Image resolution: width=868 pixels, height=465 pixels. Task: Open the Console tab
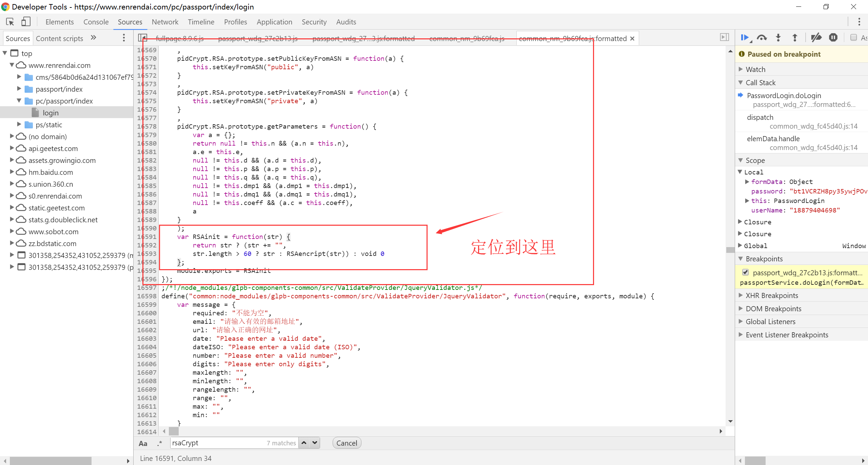point(96,22)
